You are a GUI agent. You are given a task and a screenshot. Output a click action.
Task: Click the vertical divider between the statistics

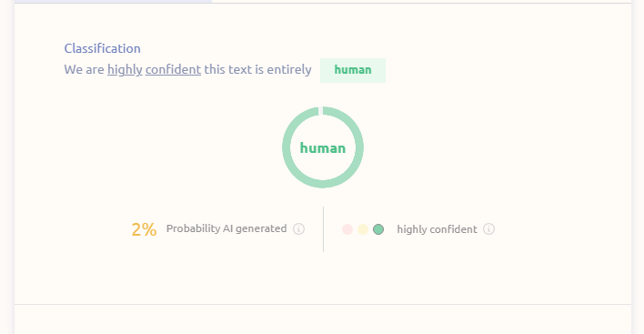click(323, 229)
